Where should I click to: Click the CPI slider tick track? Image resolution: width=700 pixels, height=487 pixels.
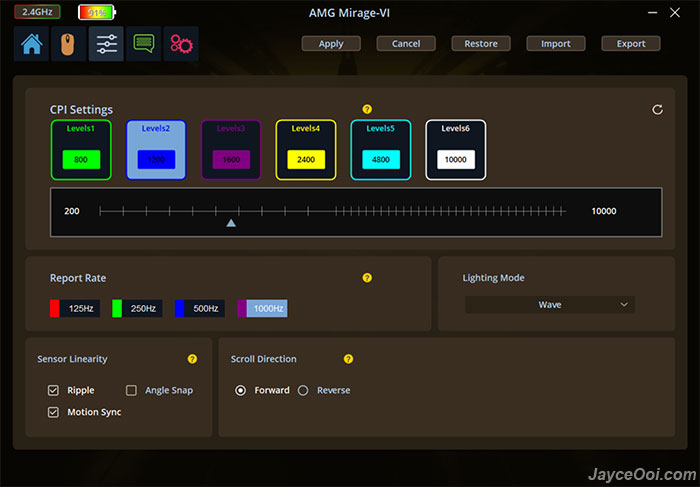[x=332, y=211]
